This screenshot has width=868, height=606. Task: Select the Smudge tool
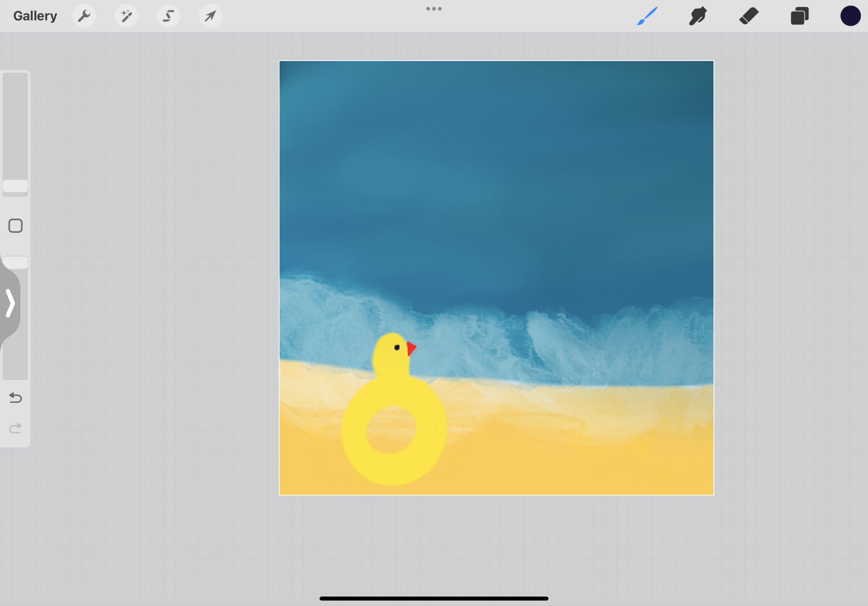(x=698, y=16)
